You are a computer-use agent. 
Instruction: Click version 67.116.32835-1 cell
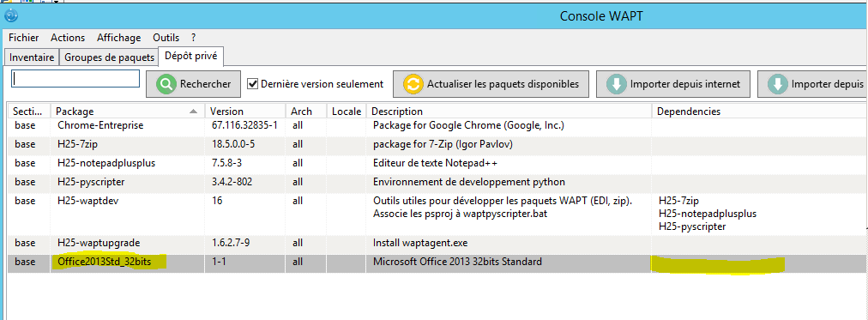[x=244, y=125]
